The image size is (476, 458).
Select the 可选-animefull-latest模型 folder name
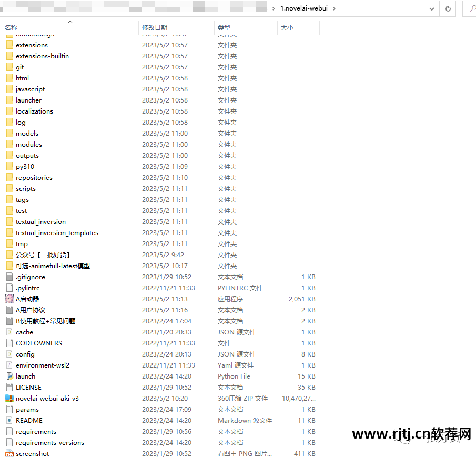[53, 266]
